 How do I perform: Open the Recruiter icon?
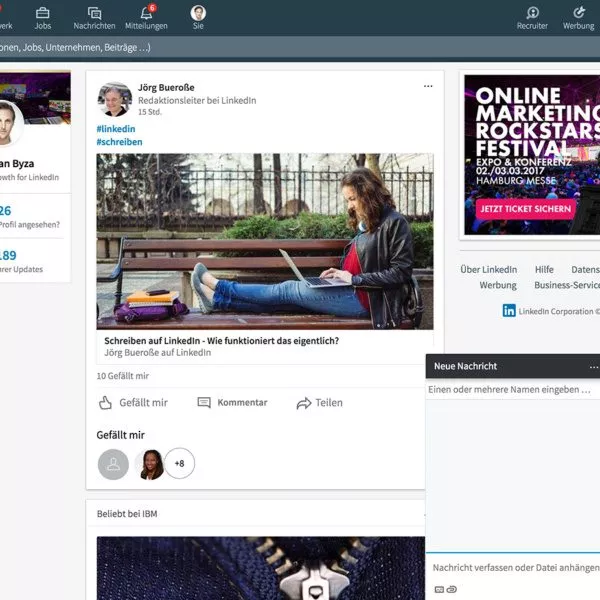532,13
